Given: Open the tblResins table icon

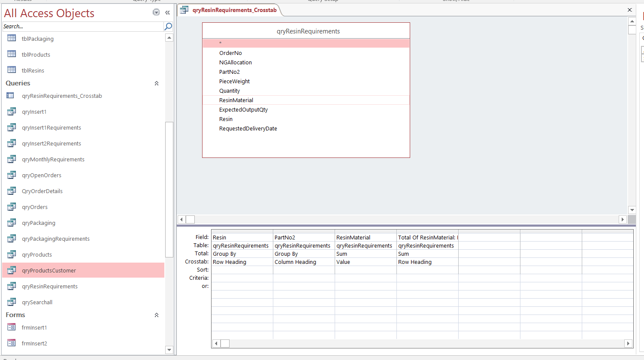Looking at the screenshot, I should (12, 70).
